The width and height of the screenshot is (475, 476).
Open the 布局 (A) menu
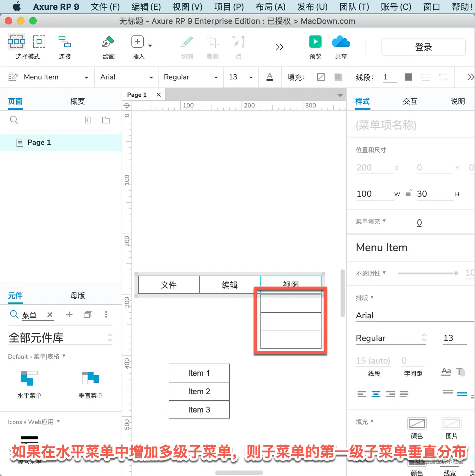tap(270, 7)
